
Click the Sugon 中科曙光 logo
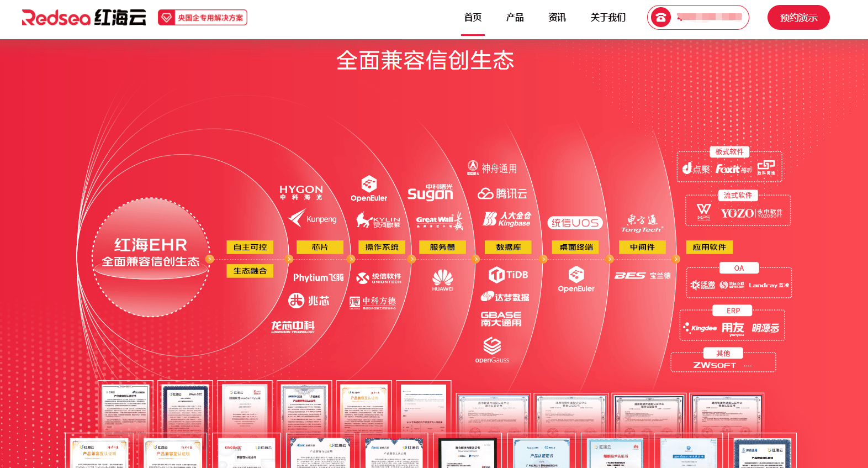pos(430,192)
